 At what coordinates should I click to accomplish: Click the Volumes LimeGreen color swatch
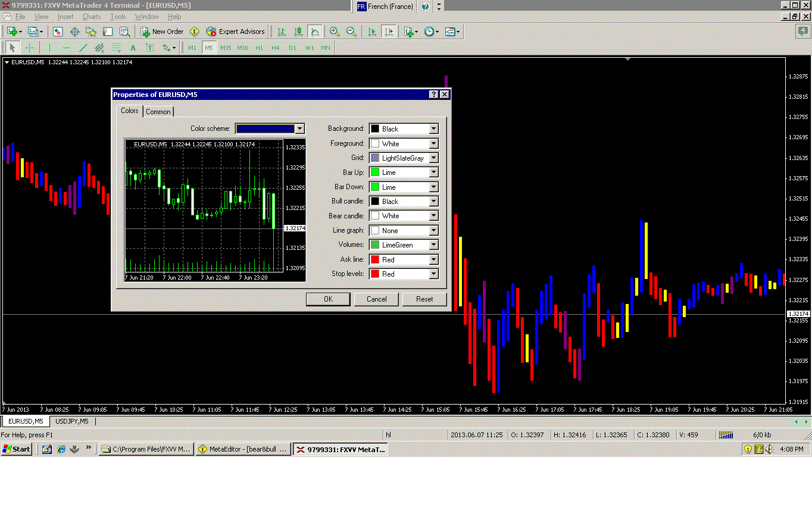375,245
